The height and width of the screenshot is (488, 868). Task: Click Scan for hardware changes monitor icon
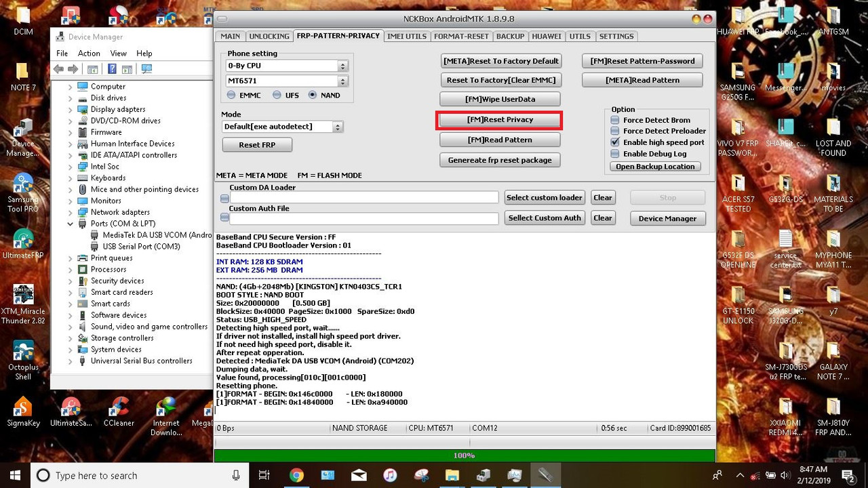pyautogui.click(x=146, y=69)
